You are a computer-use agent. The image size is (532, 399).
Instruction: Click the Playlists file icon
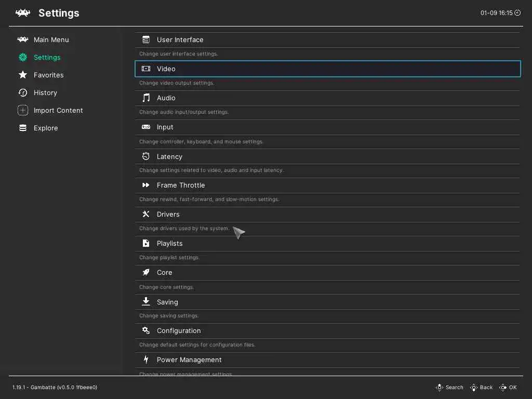point(146,243)
